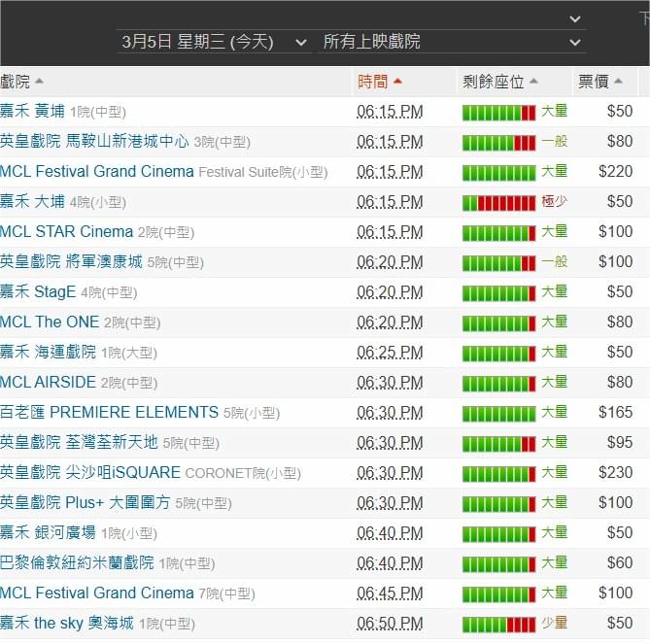Viewport: 650px width, 644px height.
Task: Click seat availability bar for 嘉禾 the sky 奧海城
Action: (x=499, y=625)
